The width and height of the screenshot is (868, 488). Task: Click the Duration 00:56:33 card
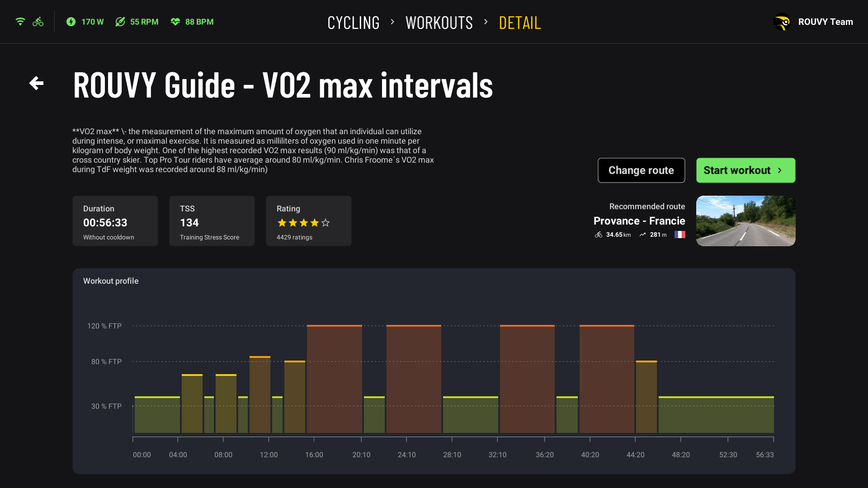tap(115, 221)
